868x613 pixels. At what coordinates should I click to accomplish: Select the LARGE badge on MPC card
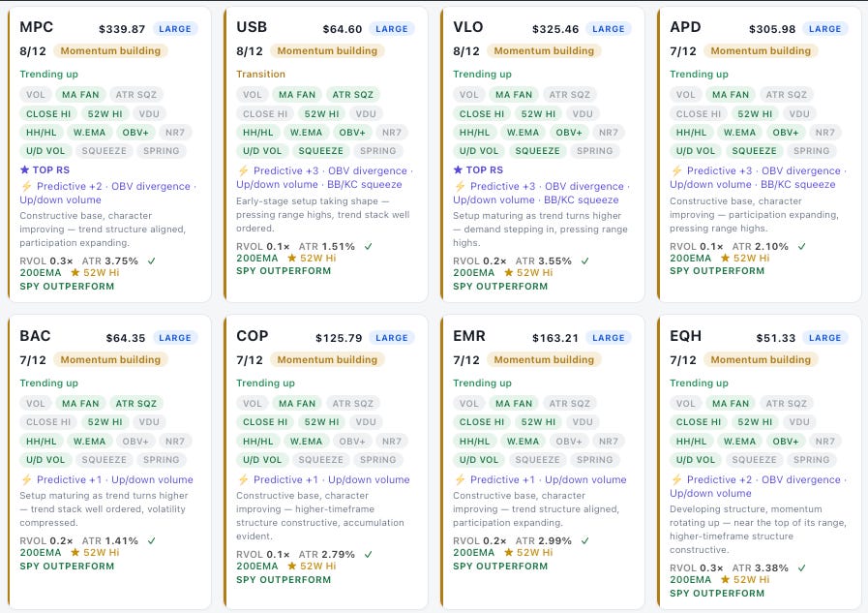click(x=175, y=29)
